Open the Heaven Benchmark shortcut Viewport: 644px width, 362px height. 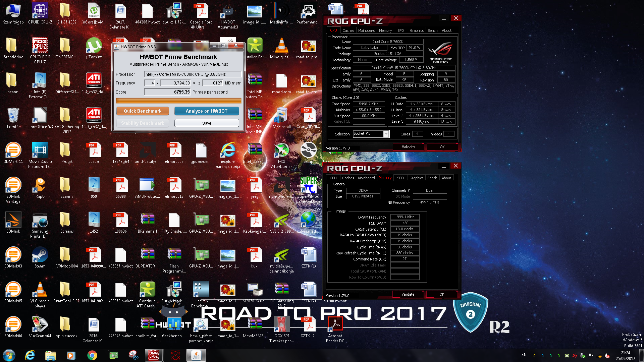pos(201,294)
